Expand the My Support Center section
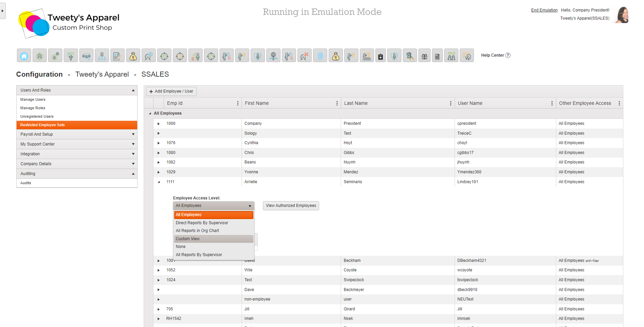 (x=133, y=144)
